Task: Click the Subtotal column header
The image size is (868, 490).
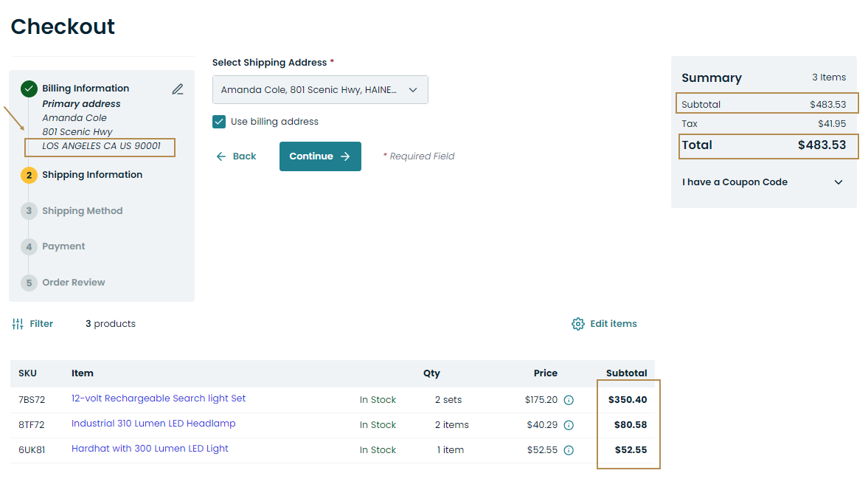Action: (x=626, y=373)
